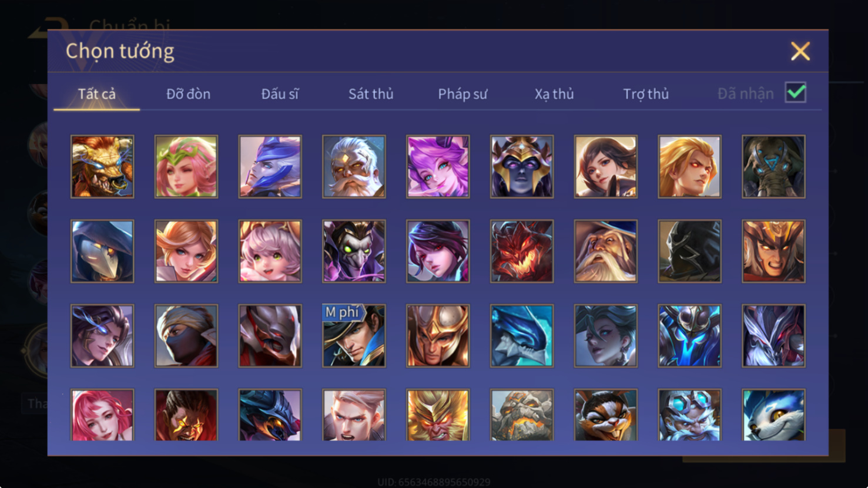Screen dimensions: 868x488
Task: Show the Pháp sư hero category
Action: 463,94
